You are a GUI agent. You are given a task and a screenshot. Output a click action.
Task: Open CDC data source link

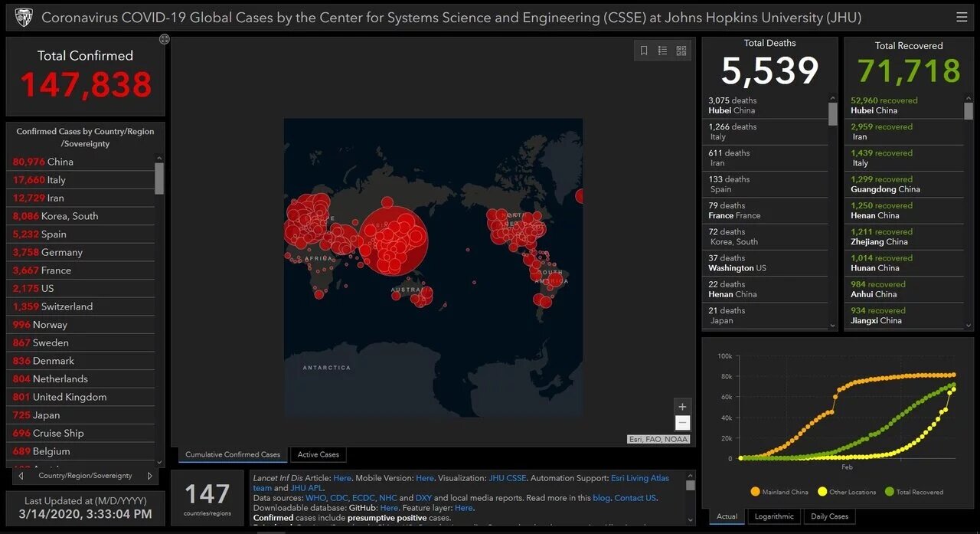tap(339, 498)
